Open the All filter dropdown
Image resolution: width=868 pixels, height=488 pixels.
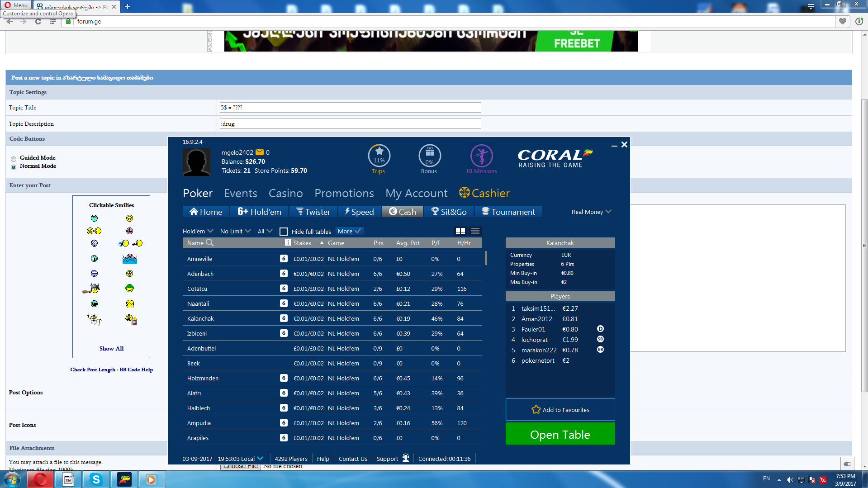(x=265, y=231)
